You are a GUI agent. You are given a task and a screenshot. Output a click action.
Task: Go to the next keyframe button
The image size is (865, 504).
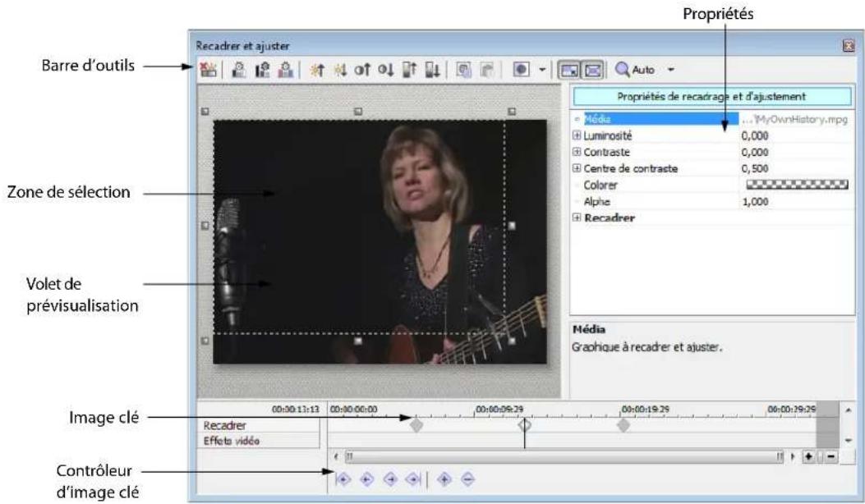click(390, 479)
